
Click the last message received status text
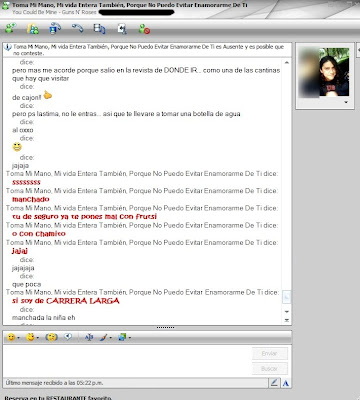(x=54, y=383)
